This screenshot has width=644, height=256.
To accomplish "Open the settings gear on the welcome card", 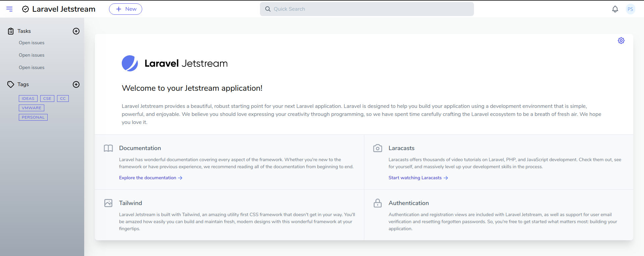I will click(x=621, y=41).
